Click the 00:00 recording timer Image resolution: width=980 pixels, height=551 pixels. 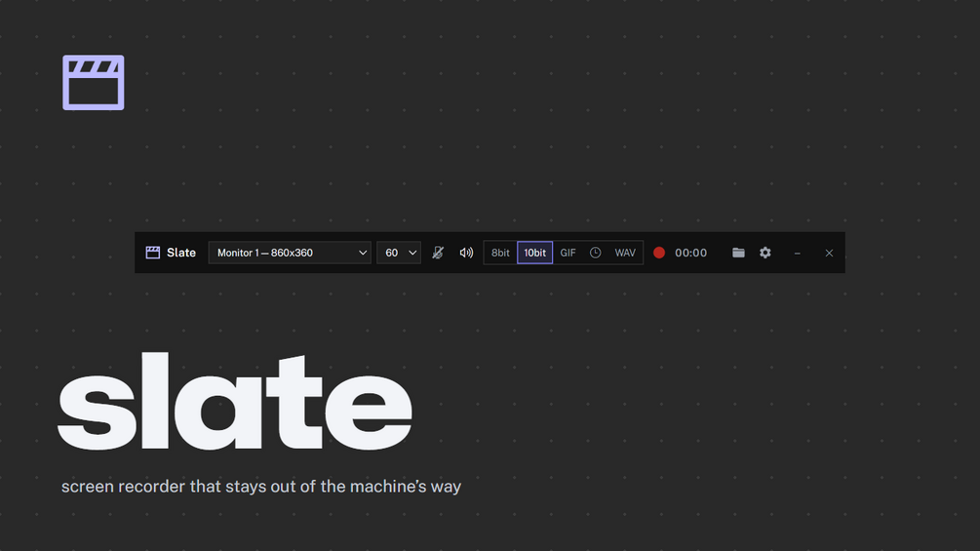tap(690, 253)
